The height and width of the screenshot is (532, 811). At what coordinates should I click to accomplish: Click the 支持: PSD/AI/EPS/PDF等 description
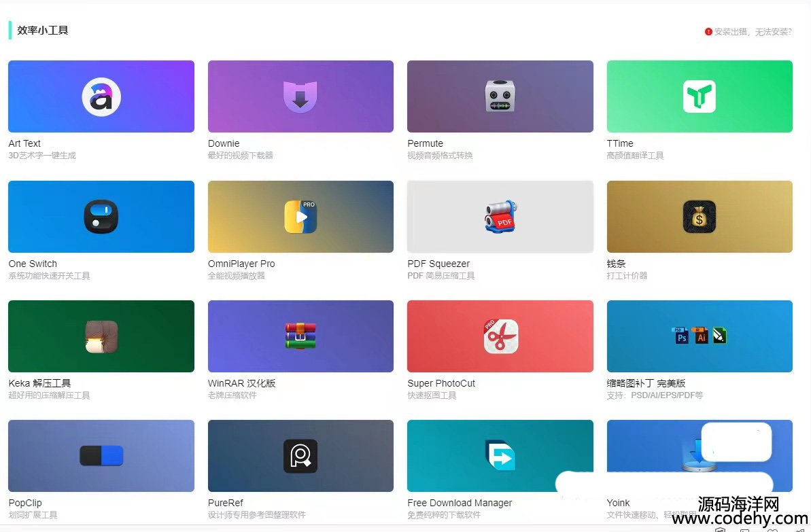655,395
